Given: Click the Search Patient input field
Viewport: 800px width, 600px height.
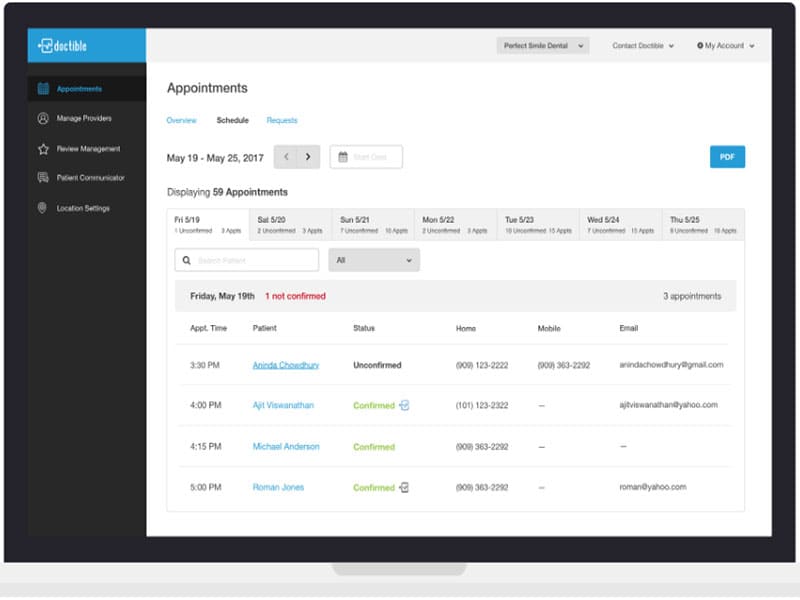Looking at the screenshot, I should 247,260.
